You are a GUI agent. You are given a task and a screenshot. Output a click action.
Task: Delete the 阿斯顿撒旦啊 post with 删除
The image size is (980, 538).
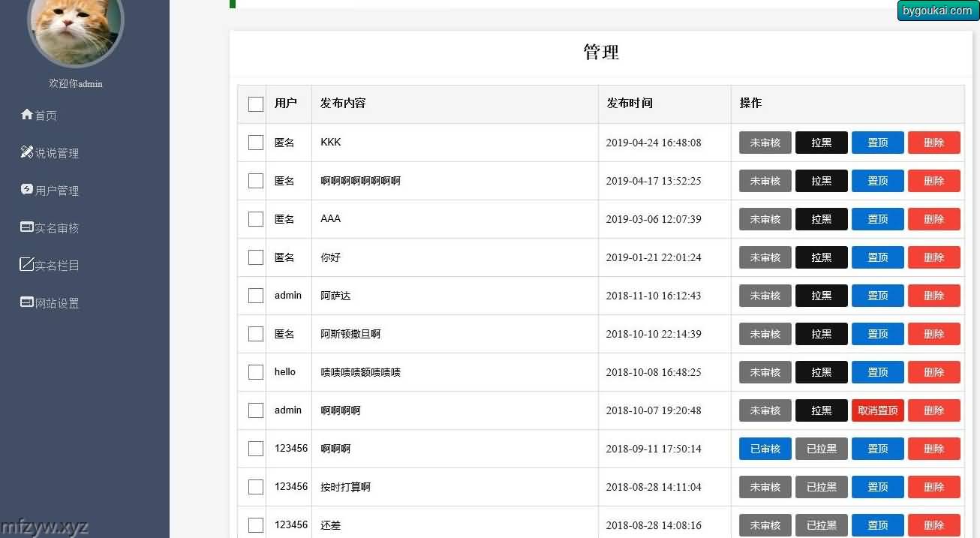[x=933, y=334]
